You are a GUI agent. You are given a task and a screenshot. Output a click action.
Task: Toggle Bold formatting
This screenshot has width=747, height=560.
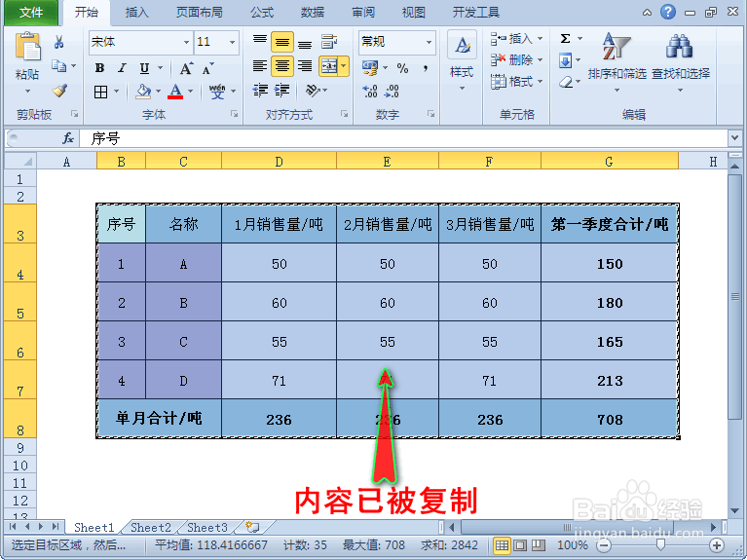(x=99, y=68)
